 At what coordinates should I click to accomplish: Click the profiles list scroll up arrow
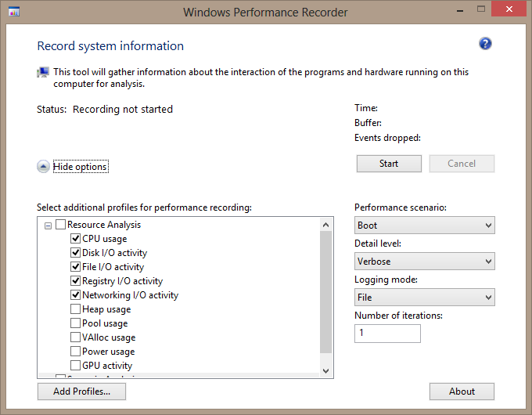tap(326, 225)
